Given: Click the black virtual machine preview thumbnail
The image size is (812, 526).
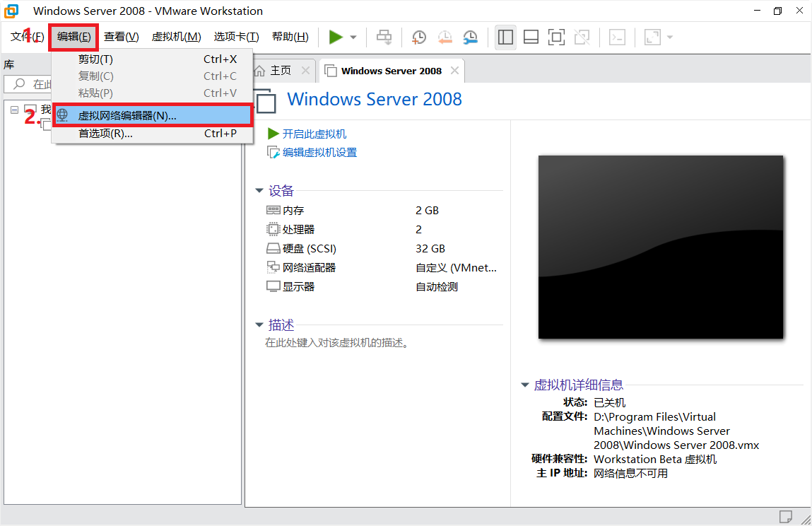Looking at the screenshot, I should pos(661,246).
